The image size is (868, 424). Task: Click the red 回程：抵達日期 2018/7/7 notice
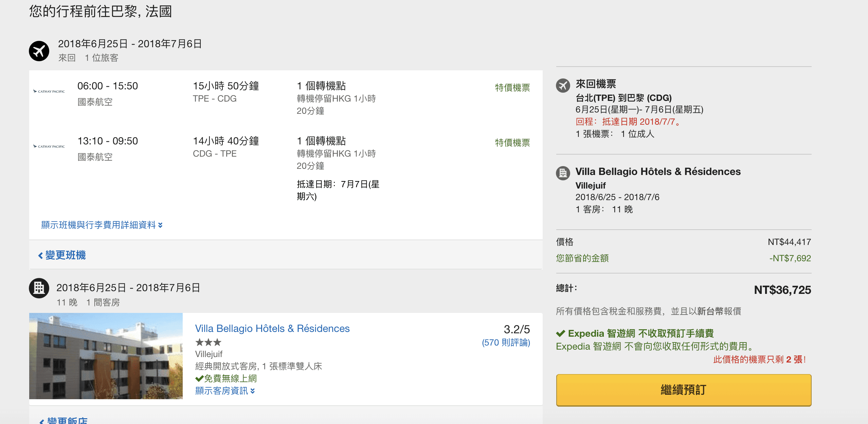click(x=629, y=122)
